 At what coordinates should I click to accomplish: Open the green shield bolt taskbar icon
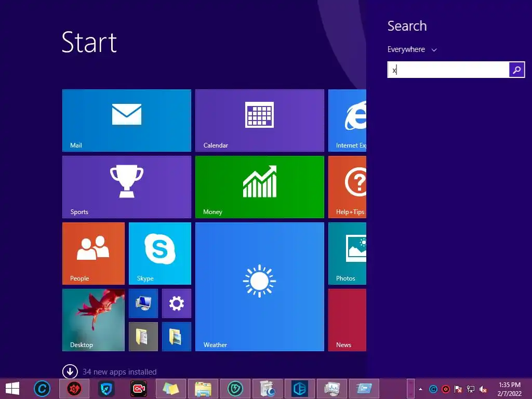[x=235, y=389]
